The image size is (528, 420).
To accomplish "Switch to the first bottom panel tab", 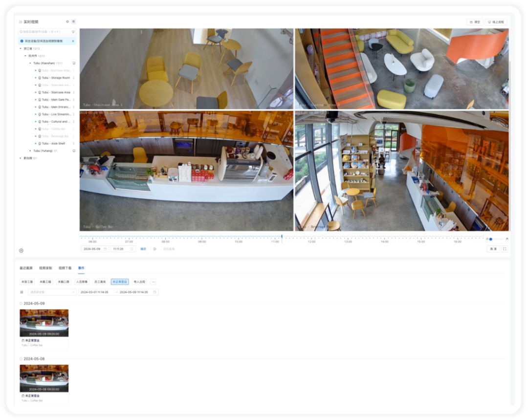I will point(26,268).
